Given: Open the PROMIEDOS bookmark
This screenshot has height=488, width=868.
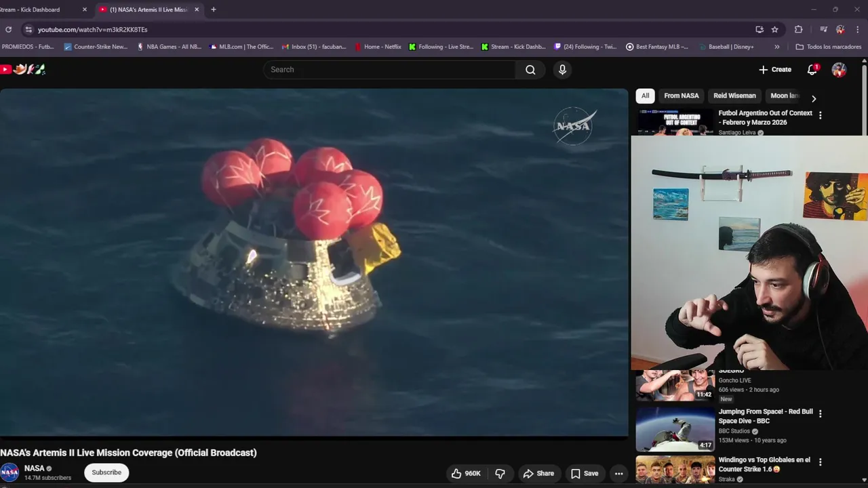Looking at the screenshot, I should (x=28, y=47).
